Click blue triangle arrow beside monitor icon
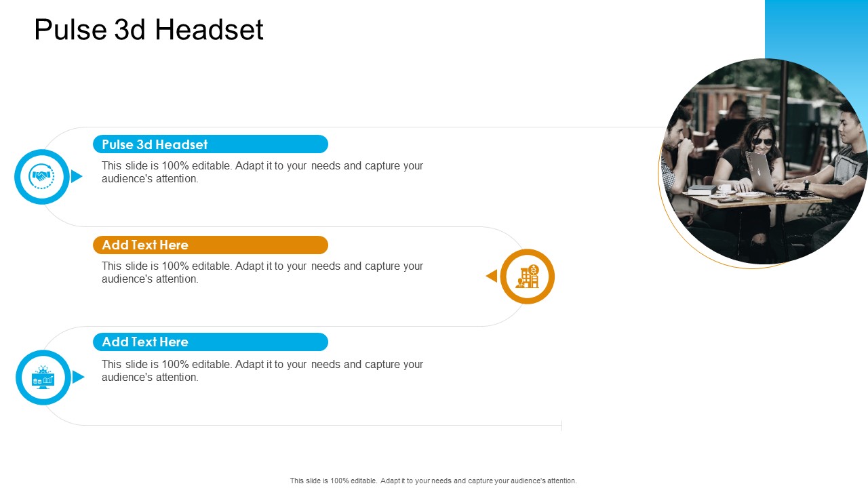The width and height of the screenshot is (868, 488). 78,377
